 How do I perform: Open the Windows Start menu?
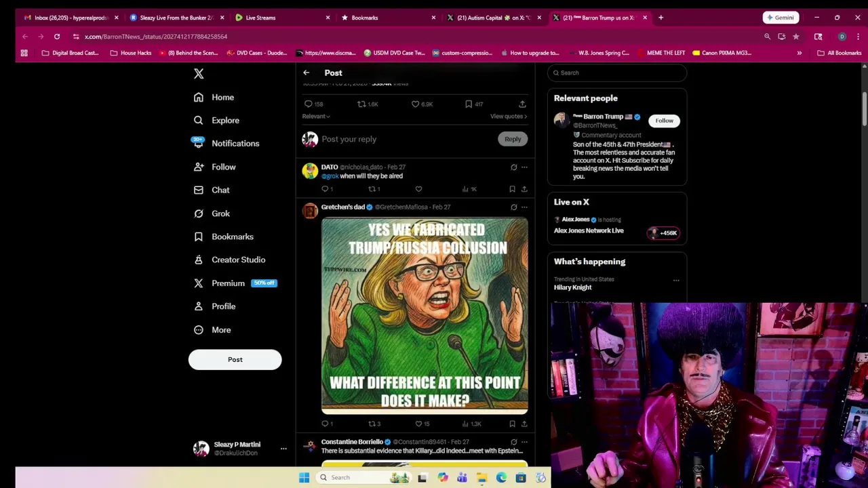pos(304,478)
